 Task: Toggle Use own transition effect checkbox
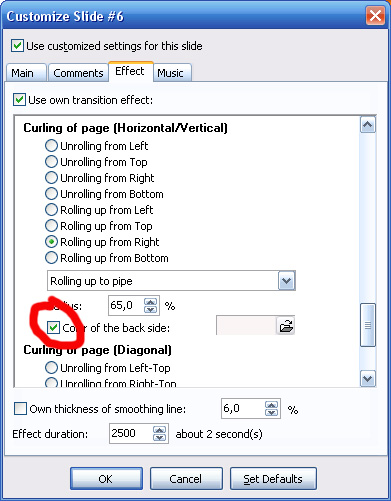point(19,100)
